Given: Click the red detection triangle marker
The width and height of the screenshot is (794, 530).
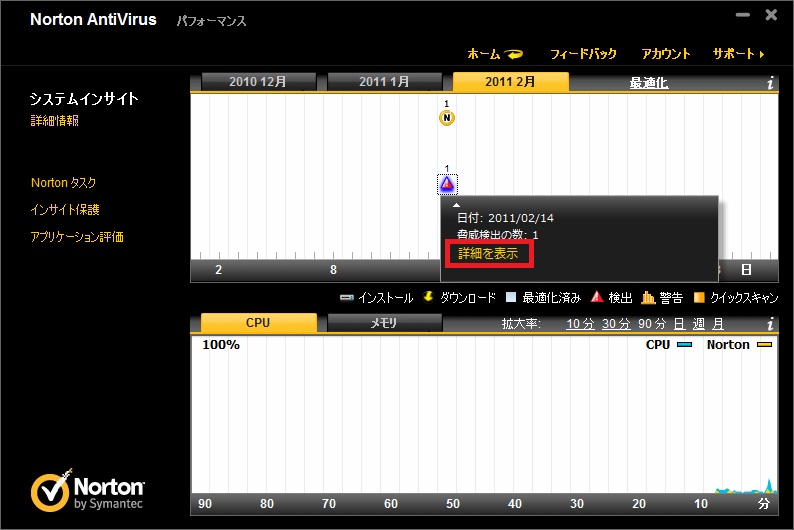Looking at the screenshot, I should tap(447, 184).
